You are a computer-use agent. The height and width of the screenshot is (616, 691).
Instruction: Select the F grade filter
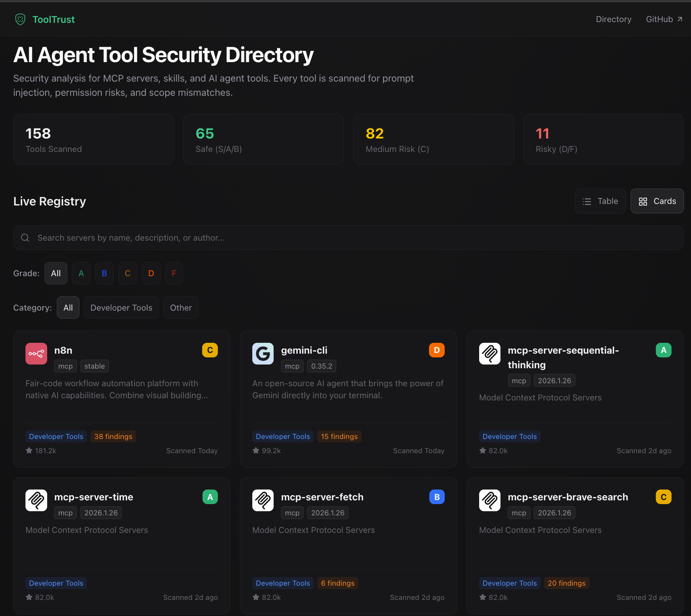click(x=174, y=273)
